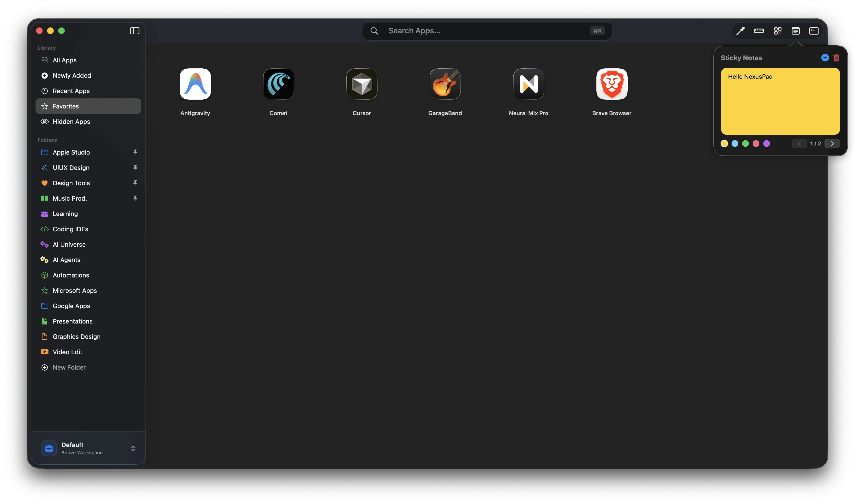This screenshot has width=865, height=504.
Task: Open the Music Prod. folder
Action: point(88,198)
